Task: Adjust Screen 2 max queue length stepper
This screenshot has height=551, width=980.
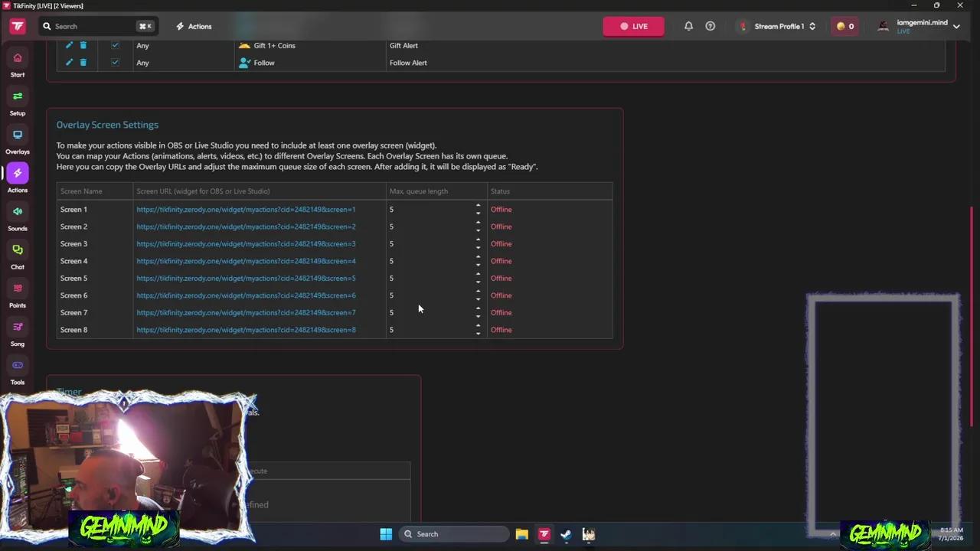Action: (x=478, y=227)
